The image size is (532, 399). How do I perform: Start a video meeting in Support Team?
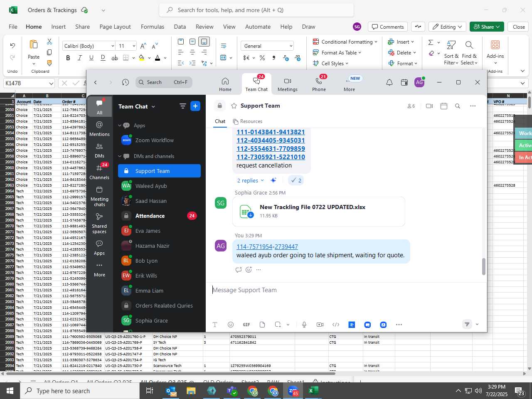click(429, 106)
